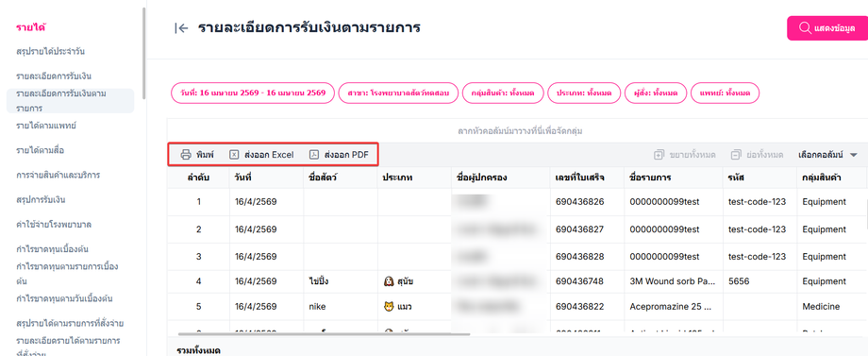Click the dog icon in ไข่ปิ้ง row
Screen dimensions: 868x356
pyautogui.click(x=389, y=281)
